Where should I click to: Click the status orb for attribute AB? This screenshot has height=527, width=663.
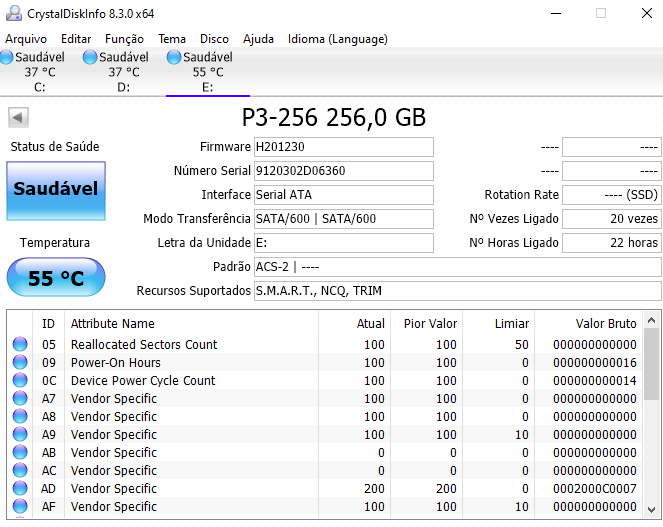click(20, 452)
